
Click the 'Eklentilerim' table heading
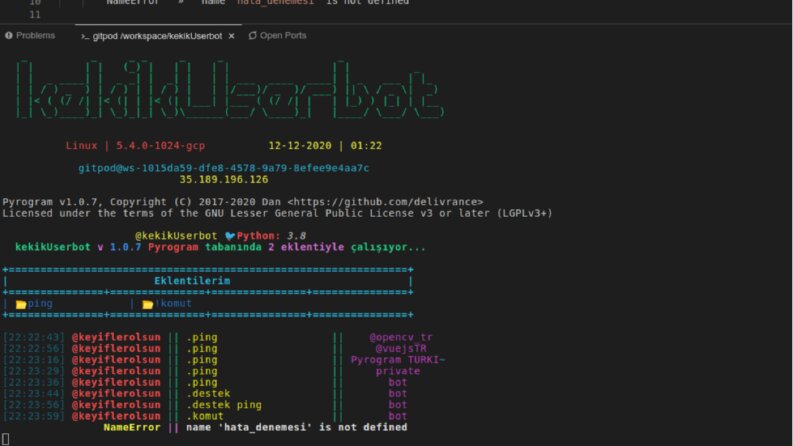192,281
